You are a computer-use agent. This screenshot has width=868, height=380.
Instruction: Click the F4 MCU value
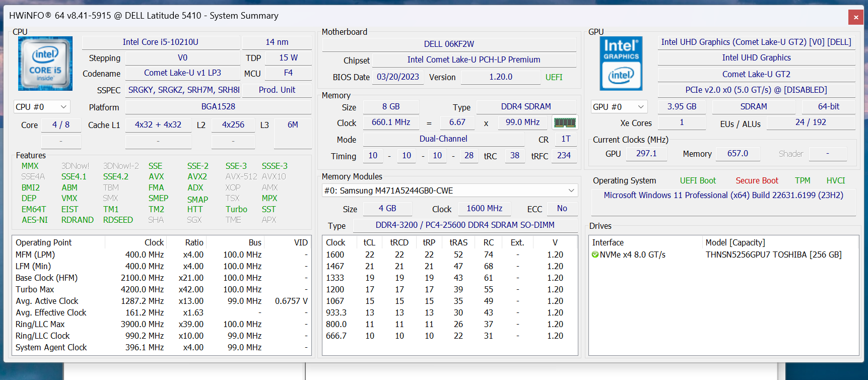[x=289, y=73]
